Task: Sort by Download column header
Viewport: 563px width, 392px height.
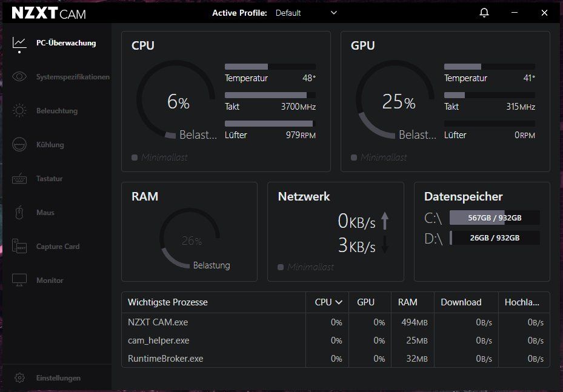Action: 461,302
